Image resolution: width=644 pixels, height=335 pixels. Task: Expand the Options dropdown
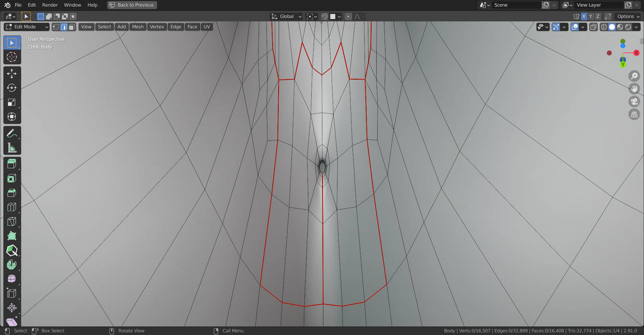tap(628, 17)
